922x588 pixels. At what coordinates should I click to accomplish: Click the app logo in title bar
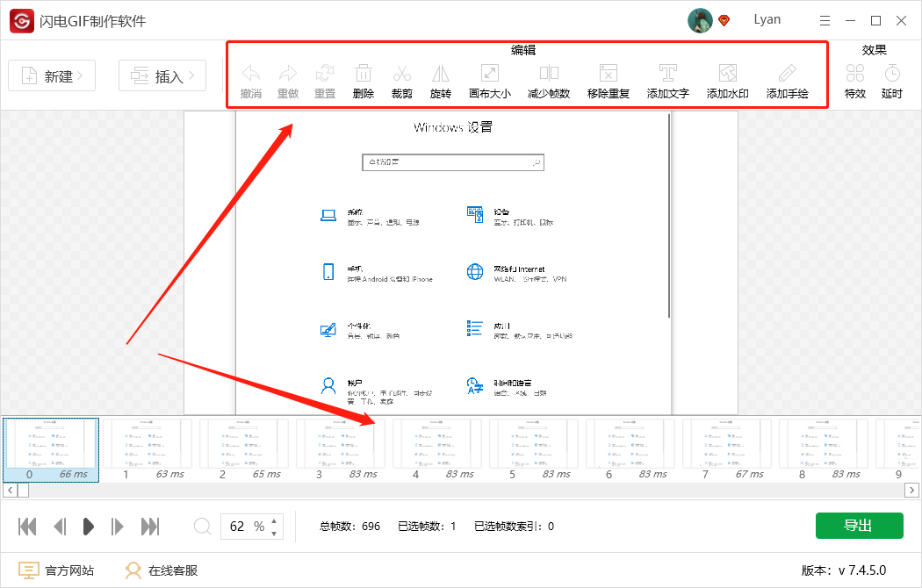pyautogui.click(x=22, y=21)
